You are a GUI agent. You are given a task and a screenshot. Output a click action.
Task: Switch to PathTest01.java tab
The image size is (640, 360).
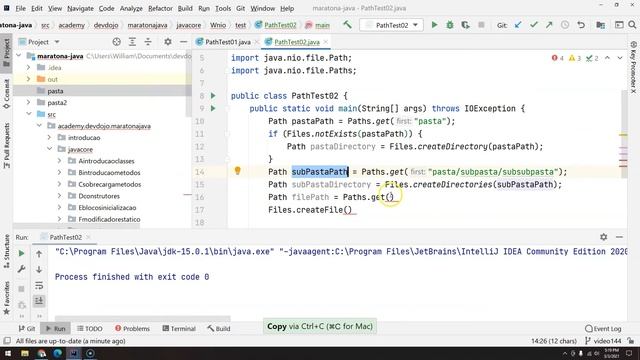[227, 42]
